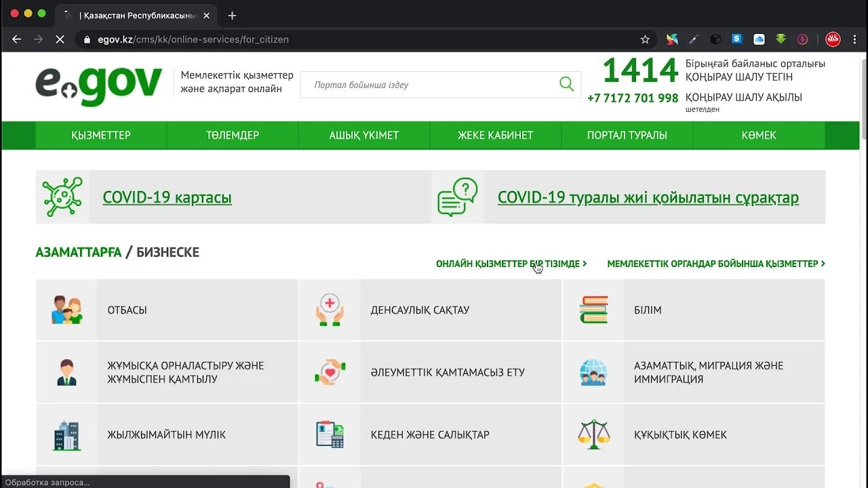Open the ДЕНСАУЛЫҚ САҚТАУ category
Screen dimensions: 868x488
(431, 310)
